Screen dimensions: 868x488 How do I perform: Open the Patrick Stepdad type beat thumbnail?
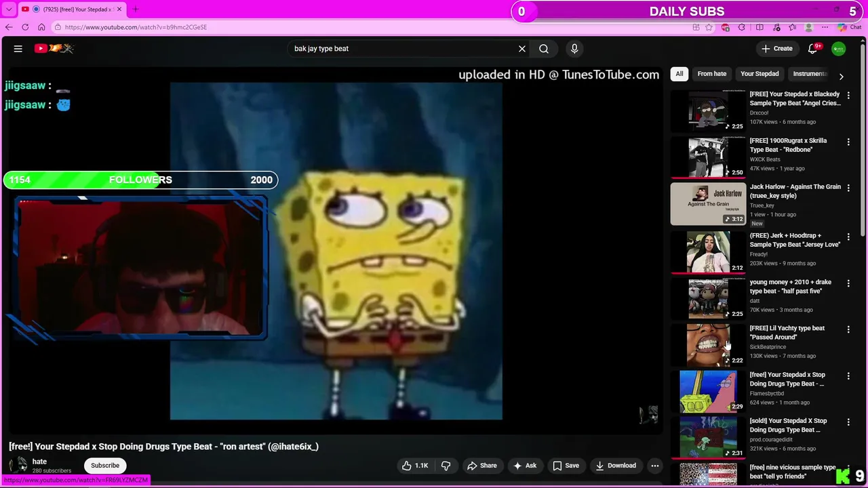[x=708, y=391]
